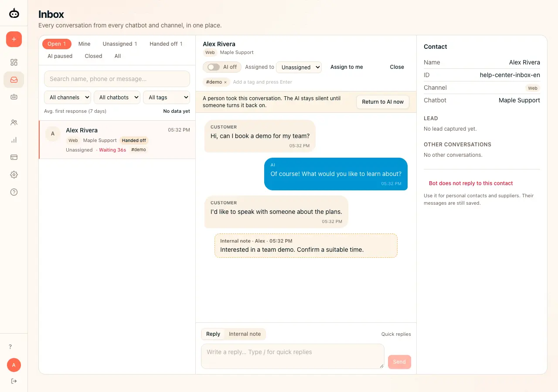This screenshot has height=392, width=558.
Task: Focus the "Write a reply" text area
Action: [x=293, y=356]
